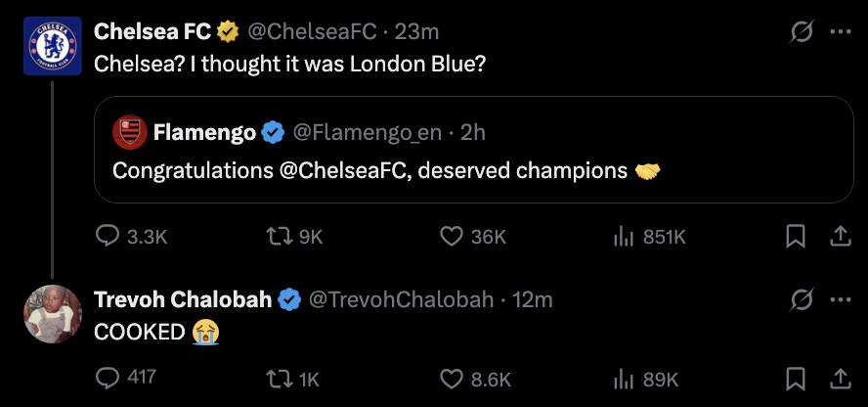Open the Trevoh Chalobah profile name
868x407 pixels.
[183, 299]
